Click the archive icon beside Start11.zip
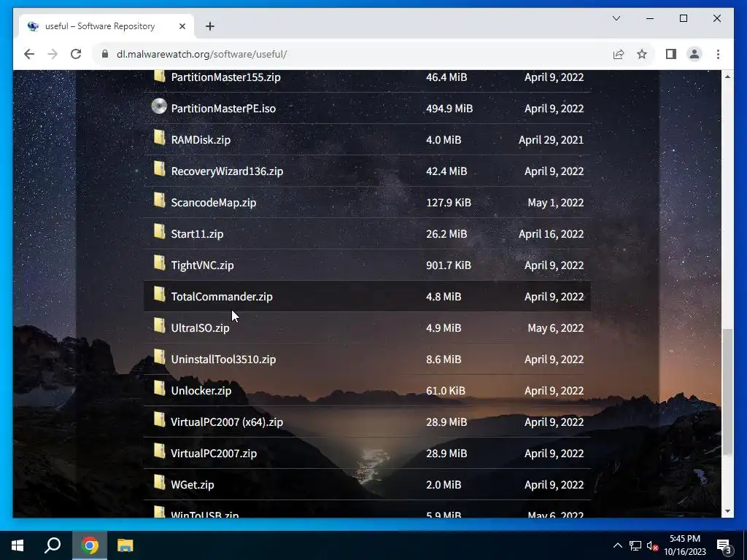Screen dimensions: 747x560 pyautogui.click(x=160, y=232)
